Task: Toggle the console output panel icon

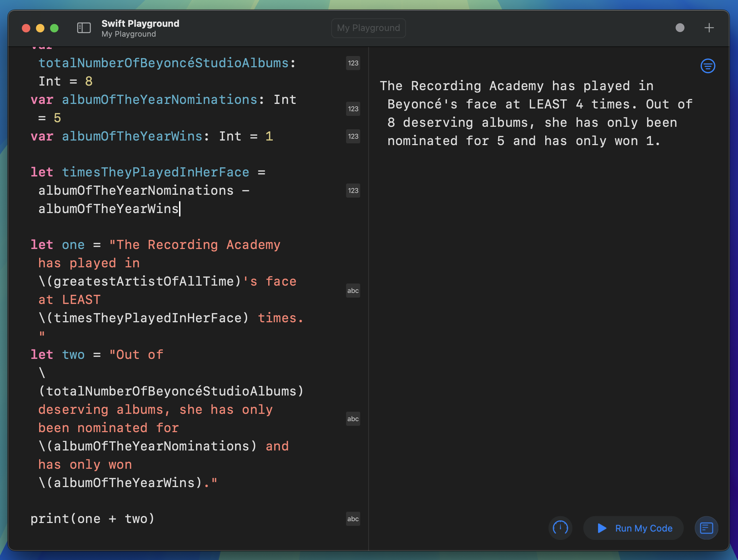Action: [706, 528]
